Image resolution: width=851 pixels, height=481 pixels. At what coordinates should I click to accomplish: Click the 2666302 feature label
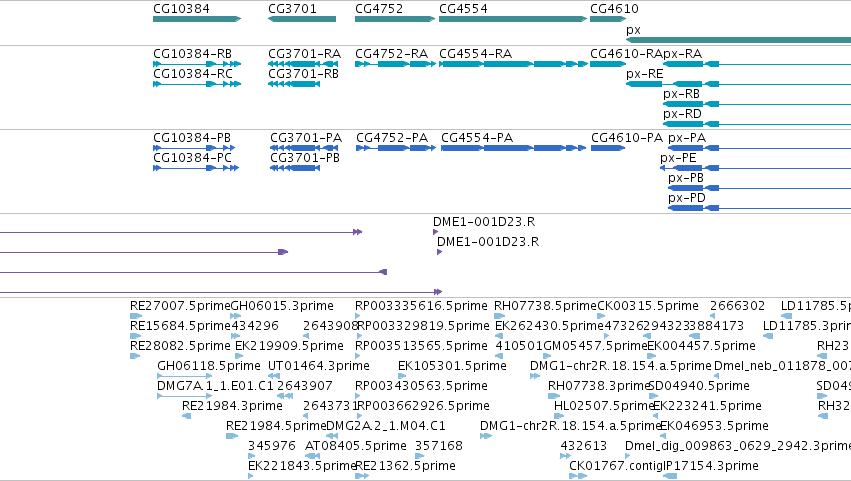pyautogui.click(x=738, y=306)
